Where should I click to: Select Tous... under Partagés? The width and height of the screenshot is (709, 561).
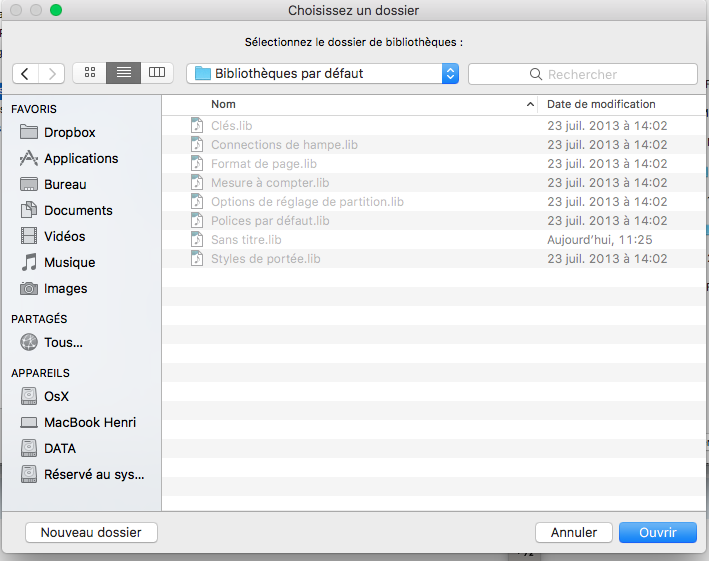pyautogui.click(x=63, y=342)
